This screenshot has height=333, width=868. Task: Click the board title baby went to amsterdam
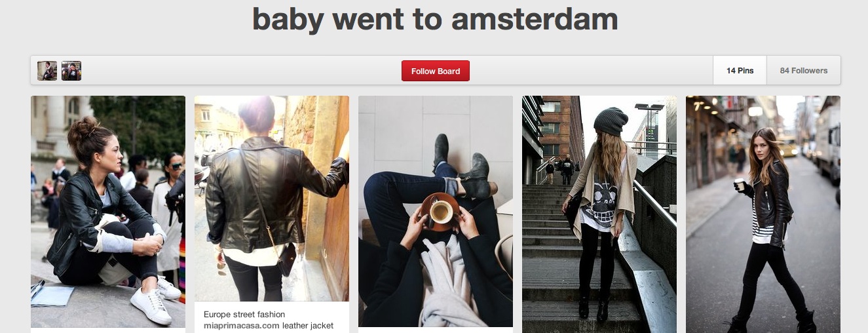click(x=436, y=19)
